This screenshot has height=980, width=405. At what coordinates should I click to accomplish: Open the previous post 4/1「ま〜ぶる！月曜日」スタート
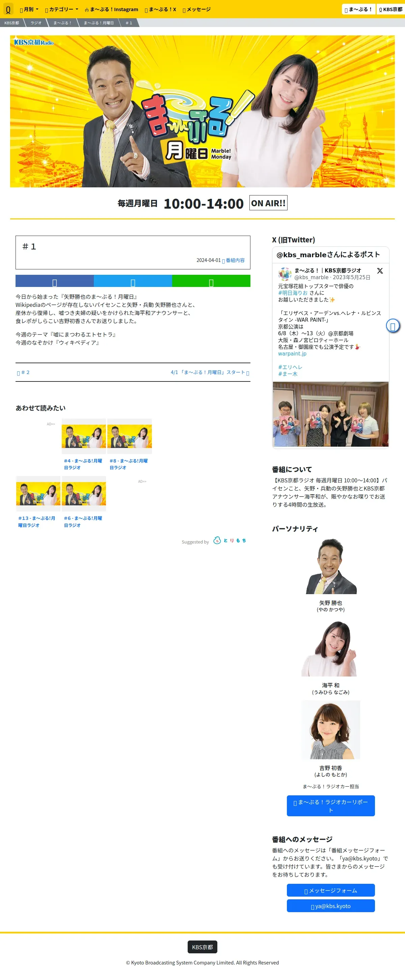[x=210, y=372]
